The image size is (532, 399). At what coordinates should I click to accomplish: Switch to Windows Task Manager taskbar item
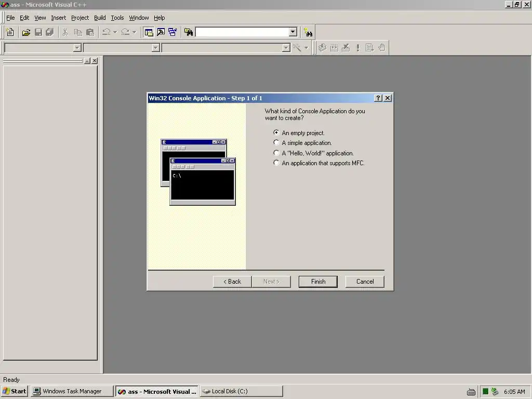(72, 391)
